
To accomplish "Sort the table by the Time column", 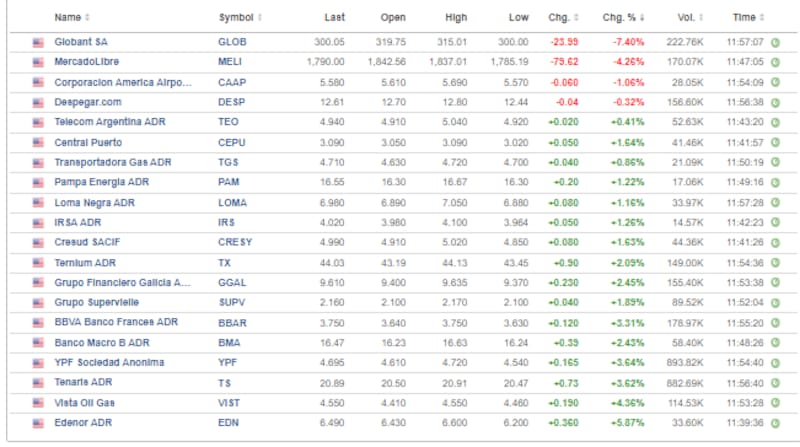I will point(748,17).
